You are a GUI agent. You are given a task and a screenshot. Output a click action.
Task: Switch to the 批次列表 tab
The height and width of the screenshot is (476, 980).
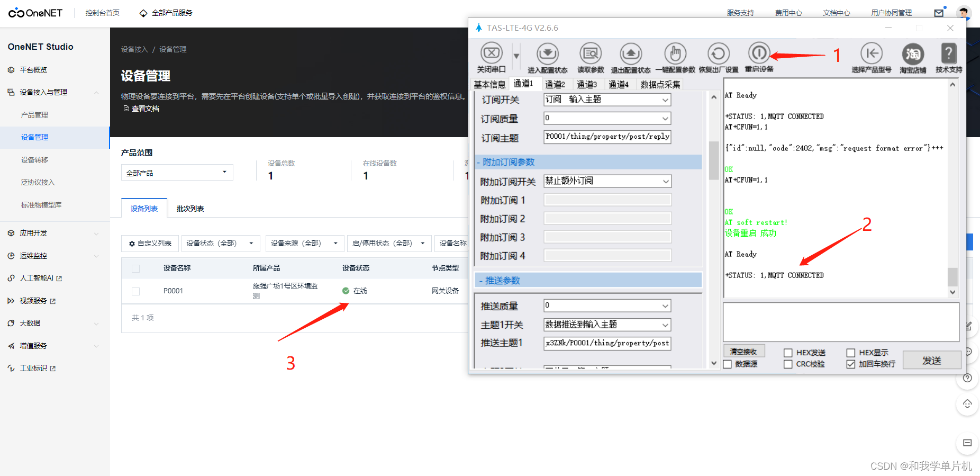point(190,209)
